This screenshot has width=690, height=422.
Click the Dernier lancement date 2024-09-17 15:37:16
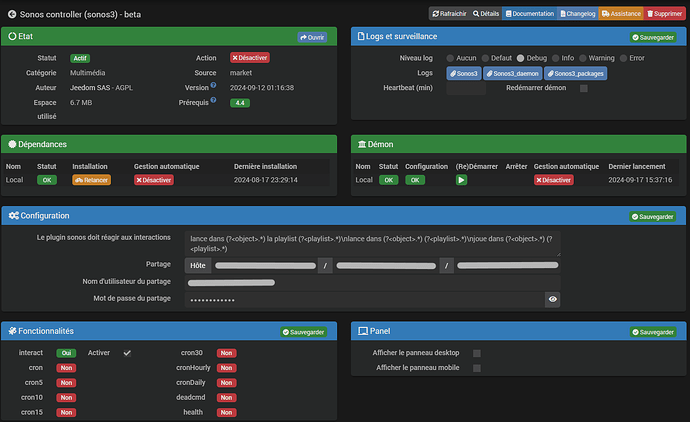click(x=640, y=180)
